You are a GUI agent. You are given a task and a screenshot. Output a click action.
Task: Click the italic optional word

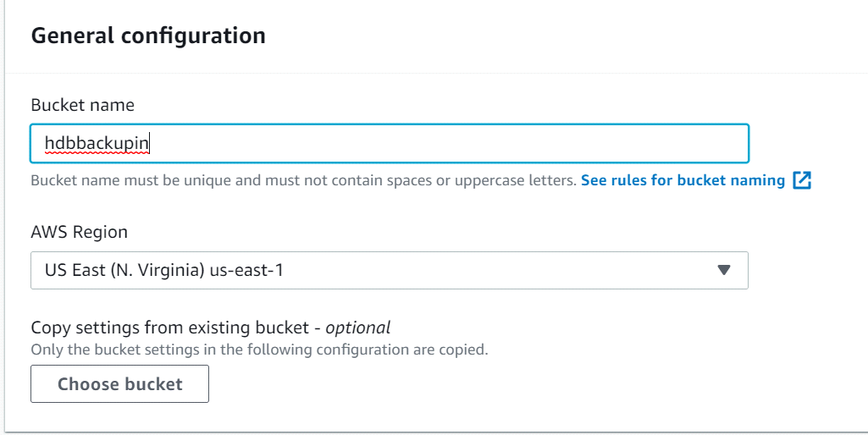pos(358,328)
